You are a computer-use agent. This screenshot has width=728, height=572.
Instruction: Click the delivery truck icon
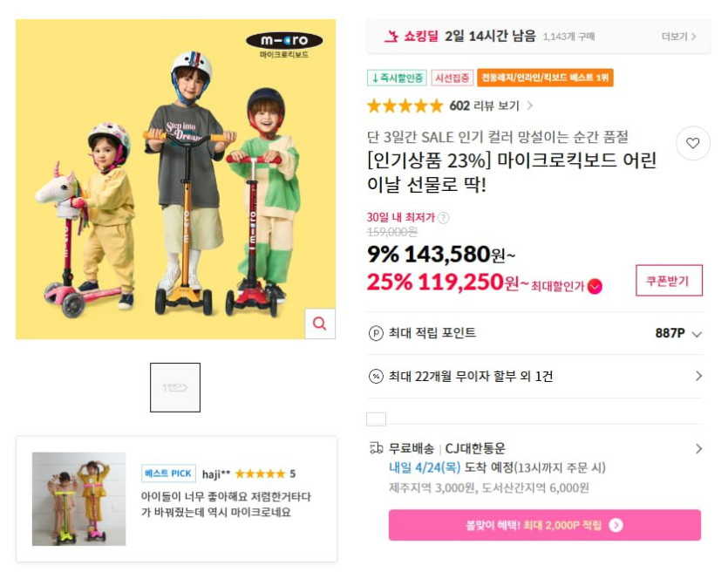pos(376,448)
